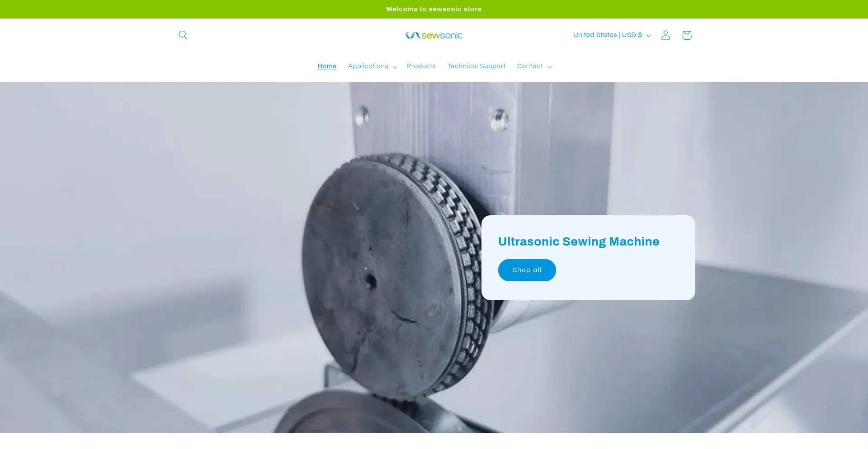
Task: Open the shopping cart icon
Action: (x=687, y=35)
